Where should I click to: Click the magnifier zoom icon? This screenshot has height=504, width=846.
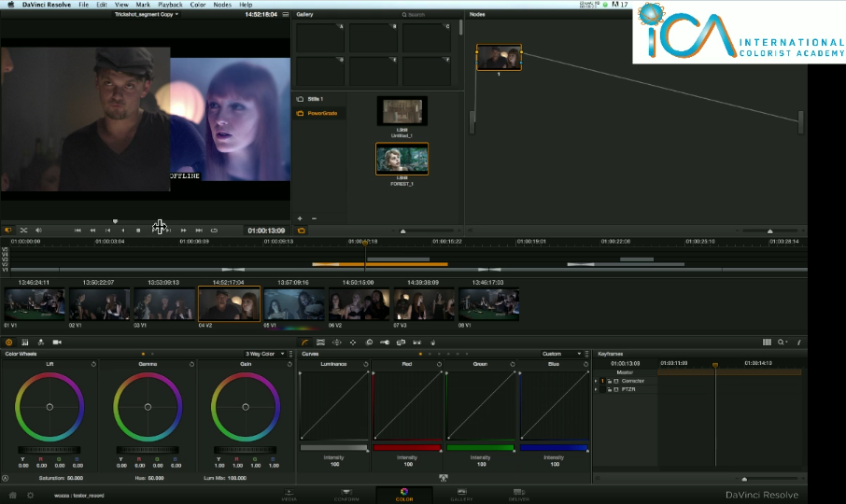pos(782,343)
